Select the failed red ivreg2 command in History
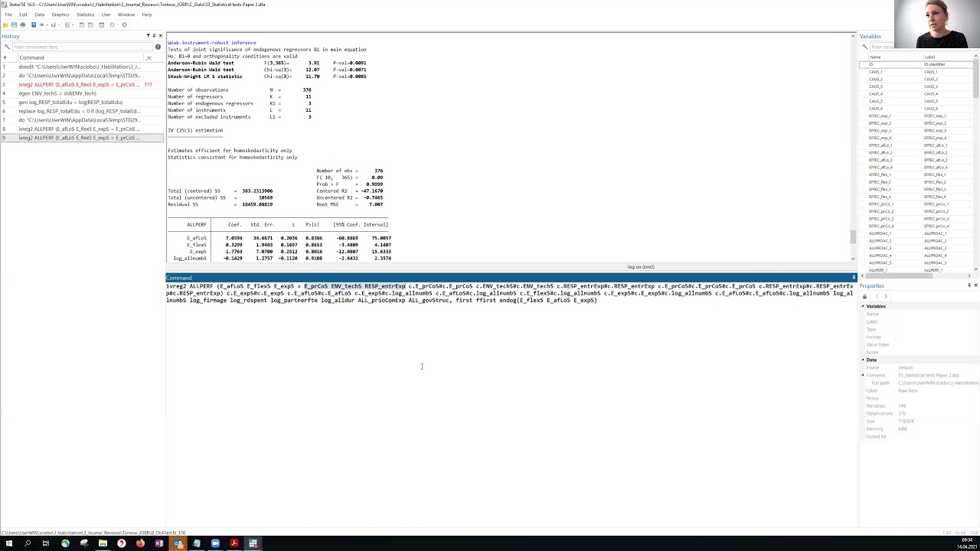 (x=82, y=84)
